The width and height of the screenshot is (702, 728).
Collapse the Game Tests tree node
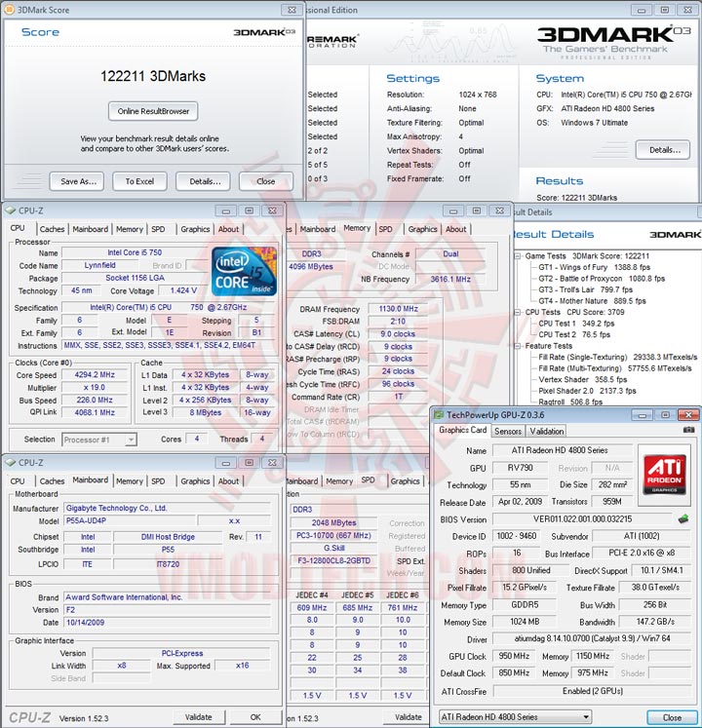coord(518,256)
